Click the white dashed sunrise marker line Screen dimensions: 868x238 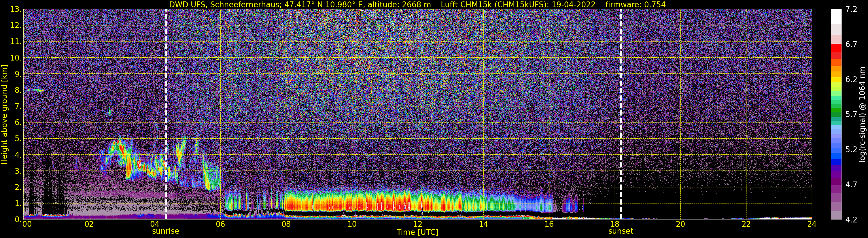[x=166, y=114]
